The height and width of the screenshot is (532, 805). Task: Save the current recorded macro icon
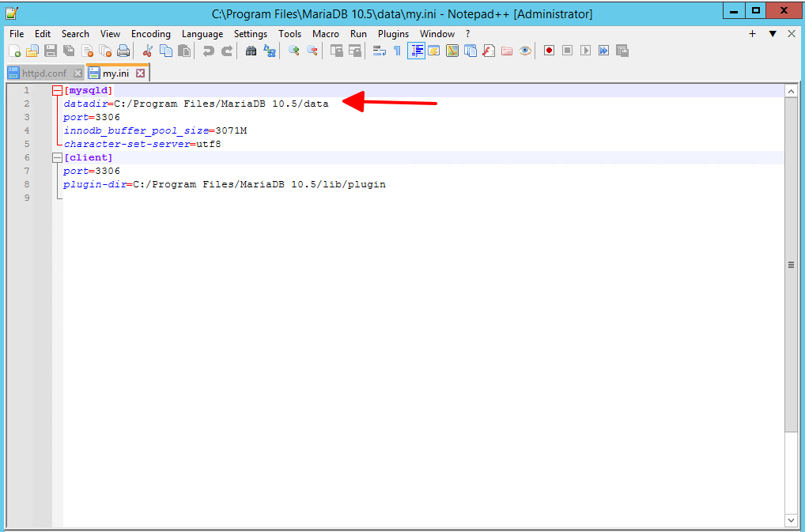tap(622, 51)
